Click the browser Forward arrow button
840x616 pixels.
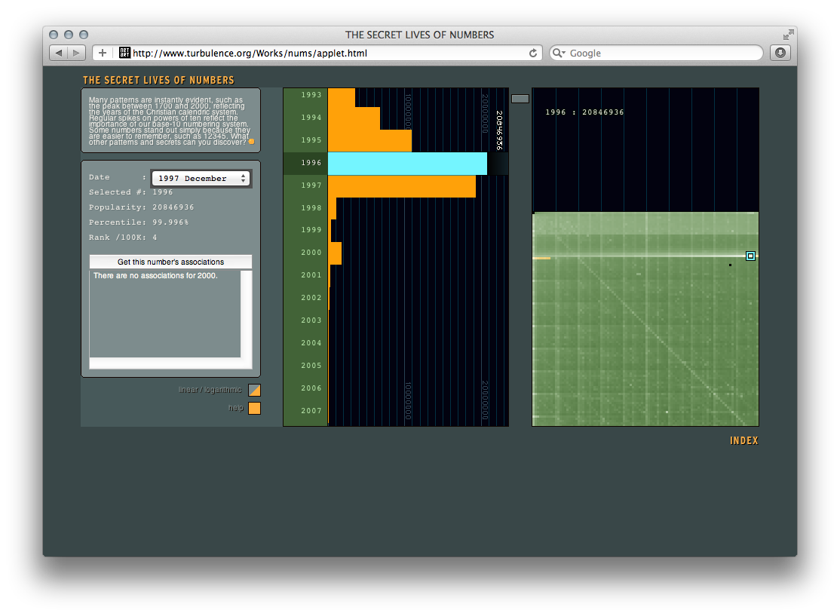pyautogui.click(x=77, y=53)
